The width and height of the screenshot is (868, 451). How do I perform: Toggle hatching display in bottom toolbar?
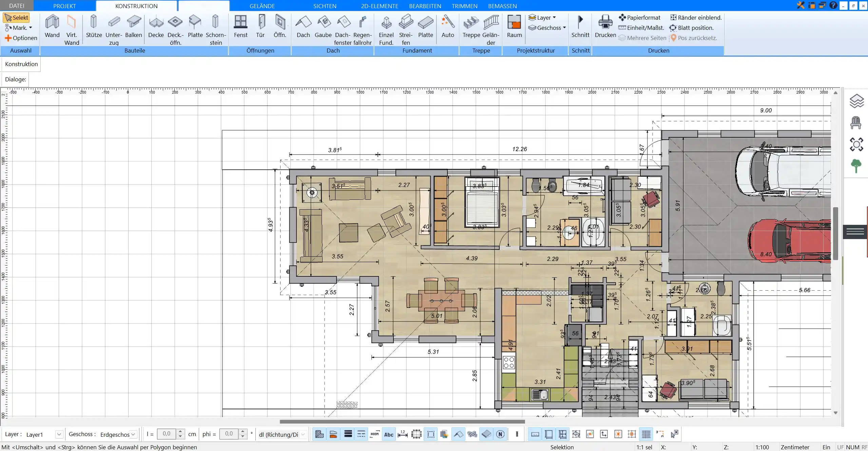[319, 434]
